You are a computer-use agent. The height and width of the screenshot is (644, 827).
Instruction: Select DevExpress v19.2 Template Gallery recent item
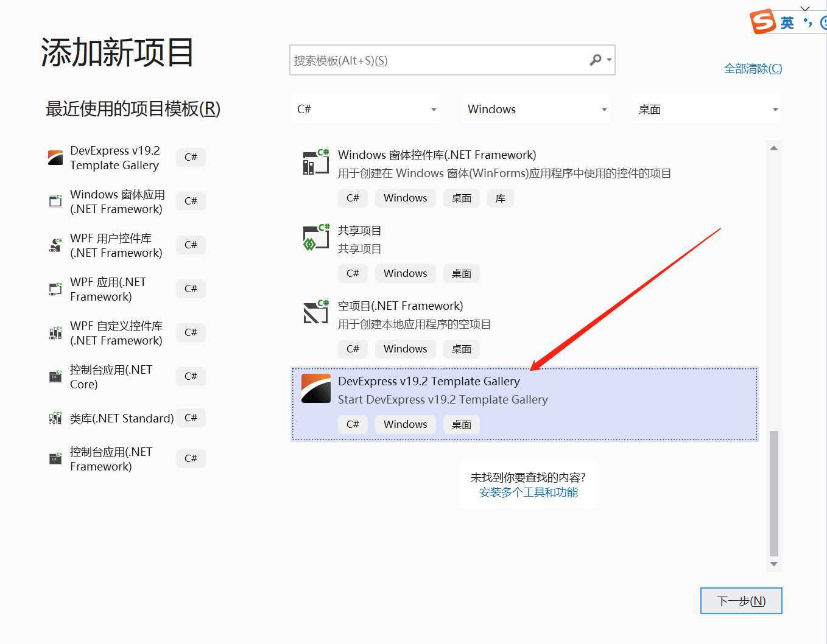point(127,158)
